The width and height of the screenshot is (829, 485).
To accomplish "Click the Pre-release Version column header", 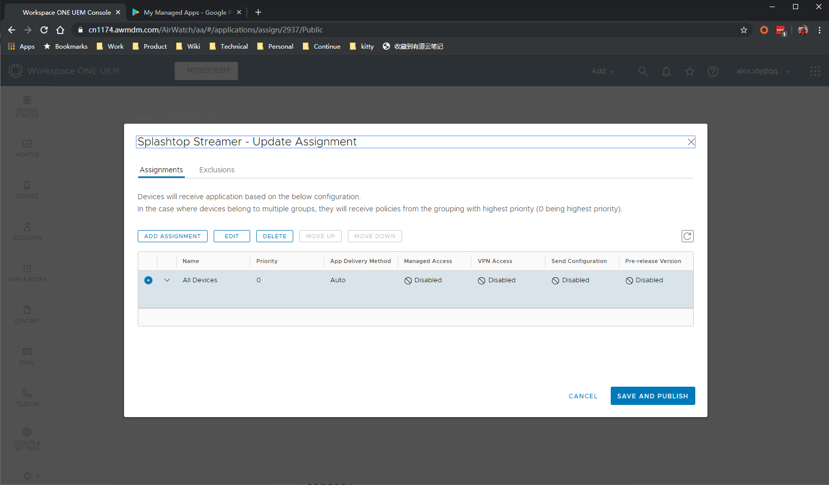I will (653, 261).
